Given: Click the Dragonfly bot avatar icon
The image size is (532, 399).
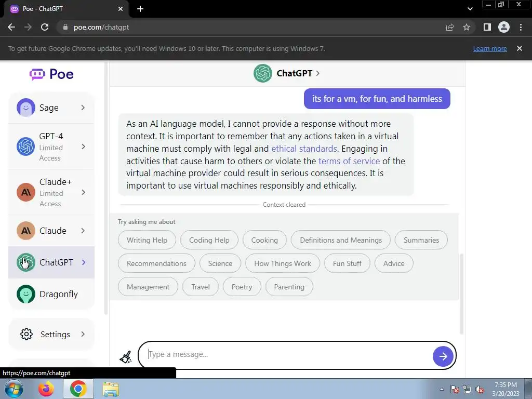Looking at the screenshot, I should (26, 294).
